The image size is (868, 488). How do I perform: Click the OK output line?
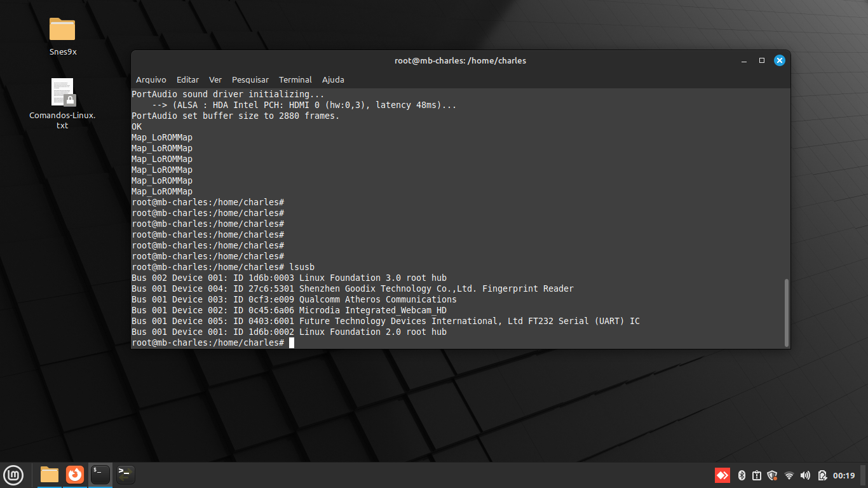pos(137,126)
